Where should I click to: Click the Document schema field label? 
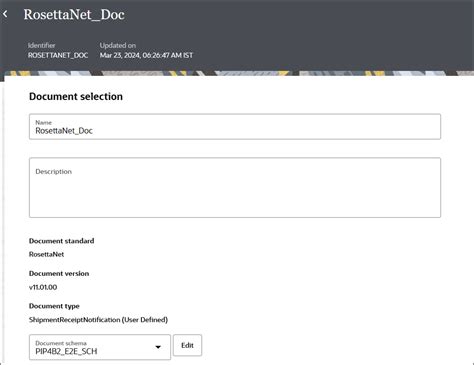61,343
